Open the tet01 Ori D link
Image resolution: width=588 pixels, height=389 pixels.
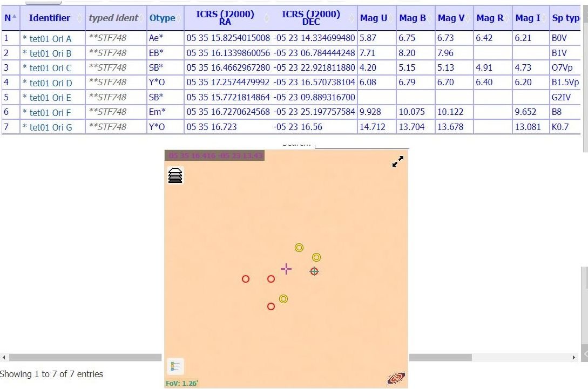click(51, 83)
